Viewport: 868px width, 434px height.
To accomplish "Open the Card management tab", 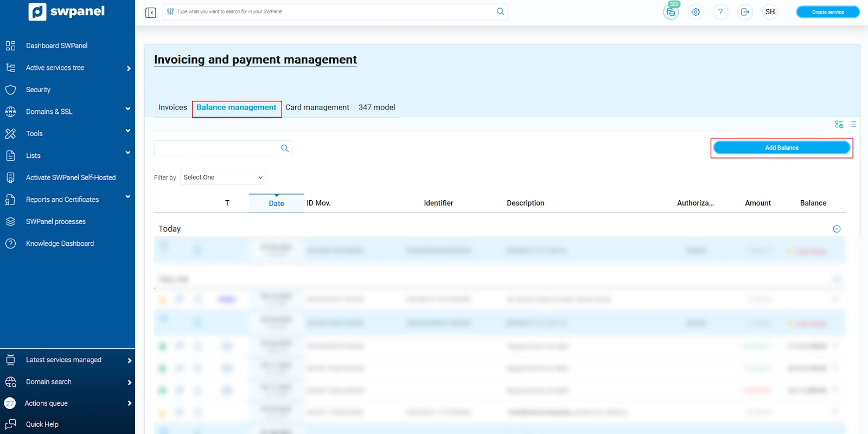I will [x=317, y=107].
